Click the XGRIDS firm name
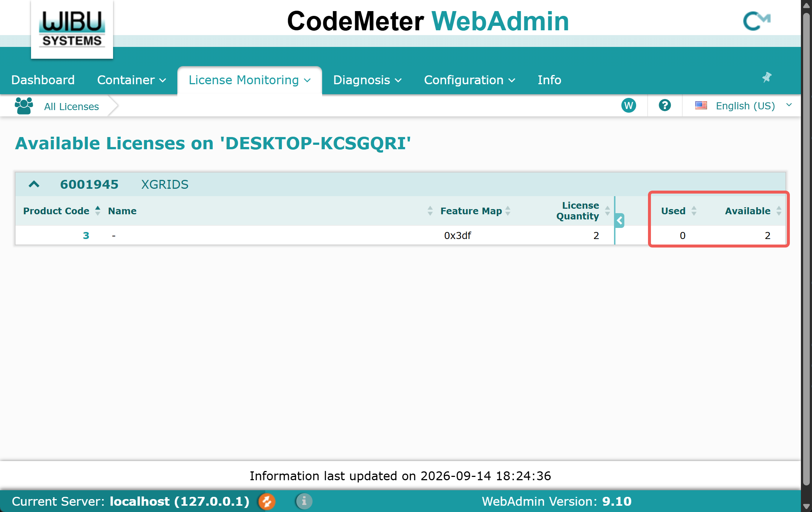This screenshot has height=512, width=812. click(x=165, y=184)
